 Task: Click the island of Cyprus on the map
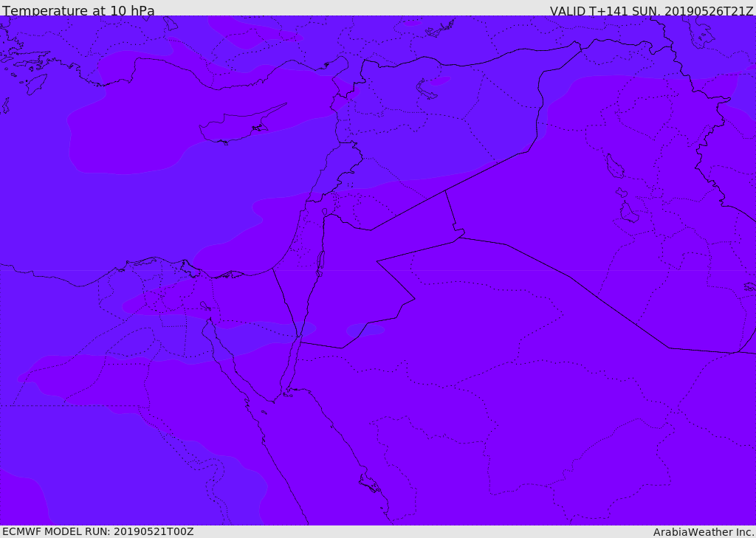point(238,125)
